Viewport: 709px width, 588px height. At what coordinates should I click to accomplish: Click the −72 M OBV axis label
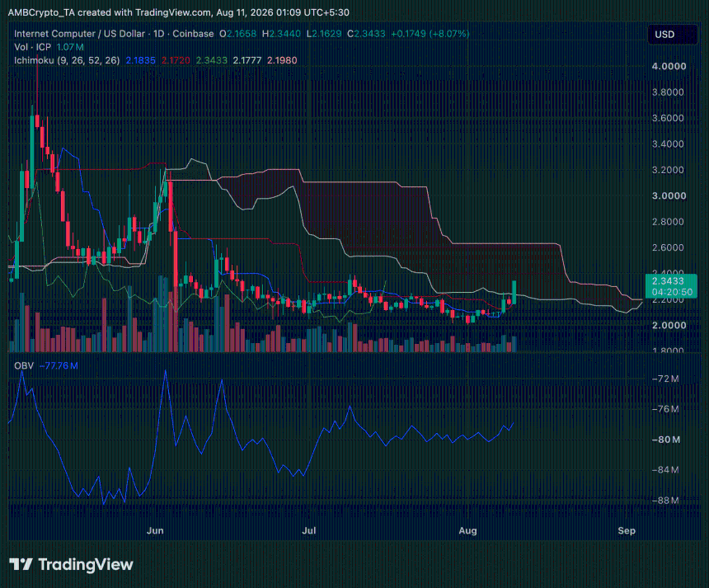(x=665, y=379)
